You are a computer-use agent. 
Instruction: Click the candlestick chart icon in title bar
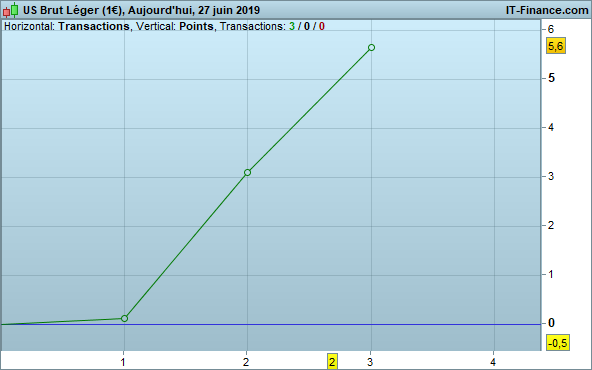click(x=11, y=10)
